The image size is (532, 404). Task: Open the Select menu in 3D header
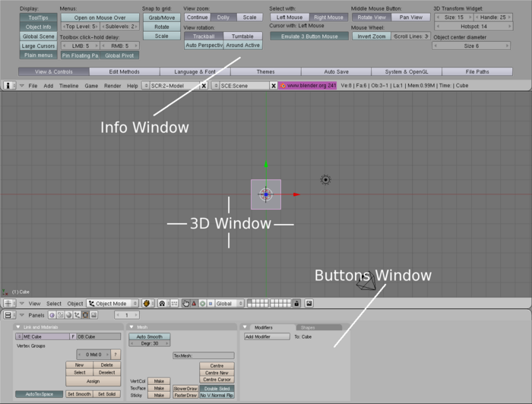pyautogui.click(x=54, y=303)
